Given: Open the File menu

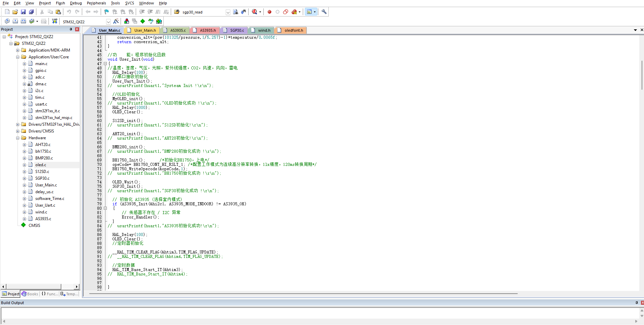Looking at the screenshot, I should 6,3.
